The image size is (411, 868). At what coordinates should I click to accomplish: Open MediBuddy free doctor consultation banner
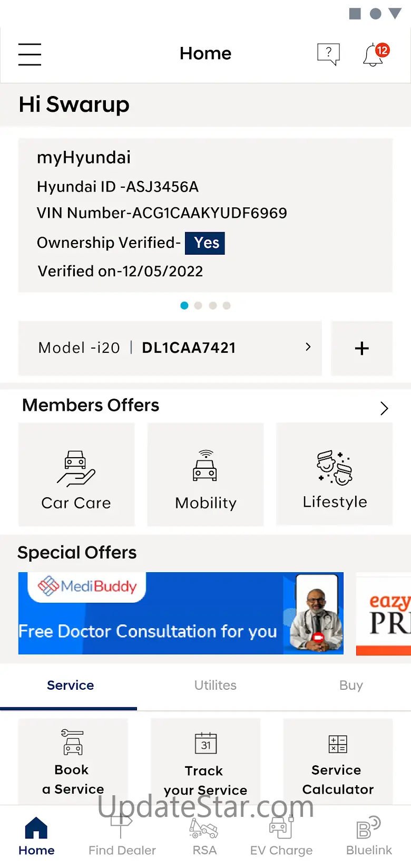click(x=181, y=613)
